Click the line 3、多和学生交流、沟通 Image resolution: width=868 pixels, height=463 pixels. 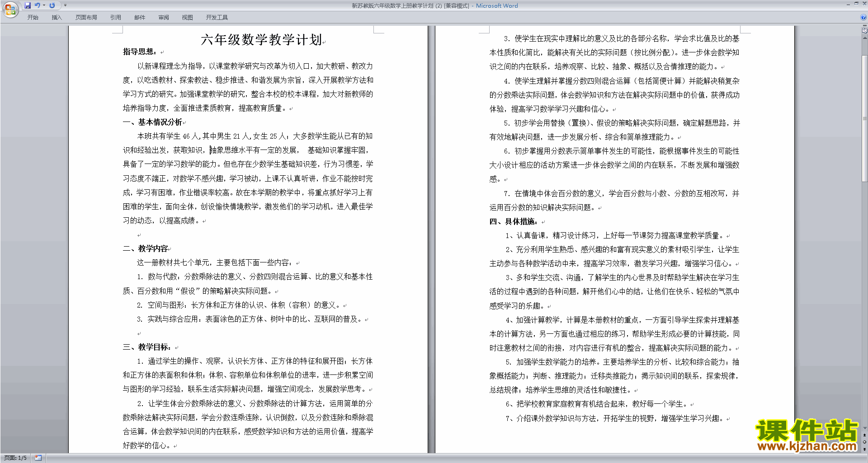[623, 278]
